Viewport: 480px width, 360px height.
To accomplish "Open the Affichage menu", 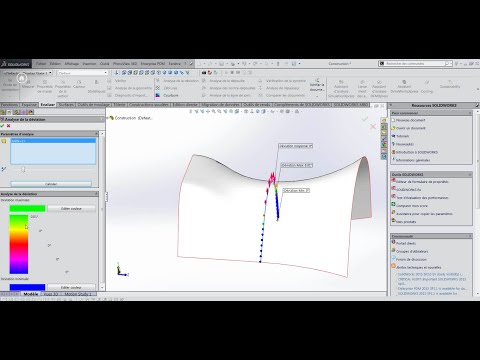I will (x=72, y=64).
